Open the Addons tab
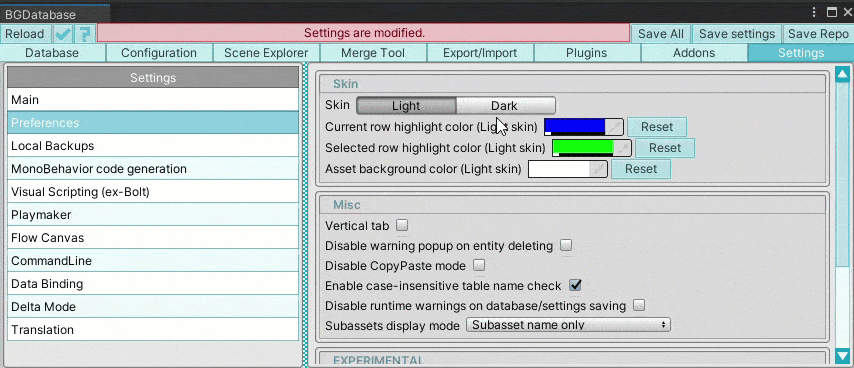854x368 pixels. click(x=694, y=53)
